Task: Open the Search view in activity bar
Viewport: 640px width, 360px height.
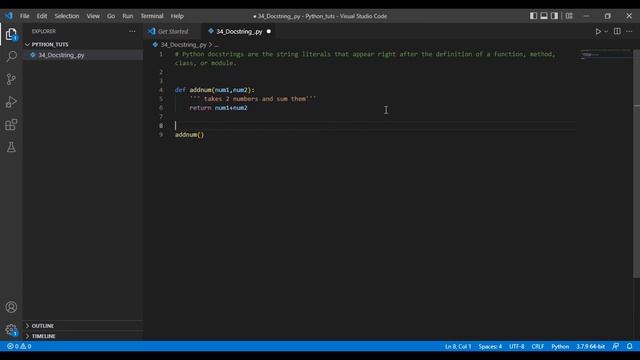Action: pos(11,56)
